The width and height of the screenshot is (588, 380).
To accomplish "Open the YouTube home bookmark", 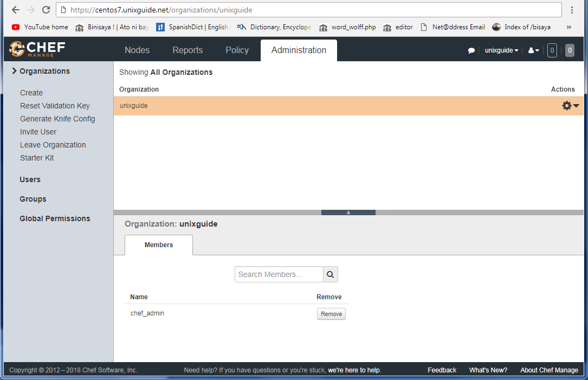I will pyautogui.click(x=40, y=27).
